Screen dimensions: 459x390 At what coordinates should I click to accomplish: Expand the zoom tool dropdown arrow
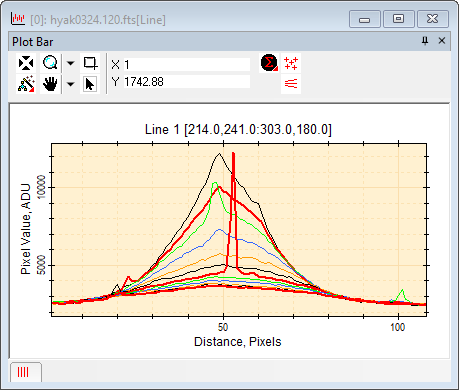71,63
